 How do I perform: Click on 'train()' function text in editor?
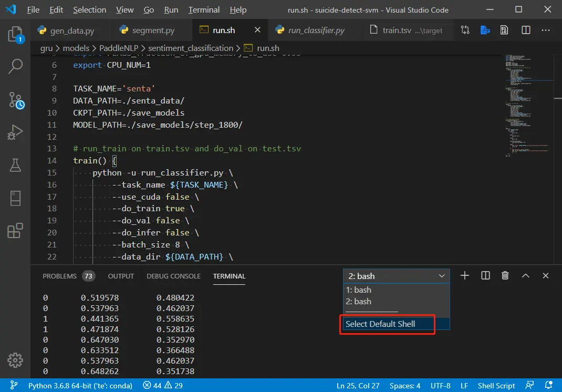pyautogui.click(x=90, y=161)
